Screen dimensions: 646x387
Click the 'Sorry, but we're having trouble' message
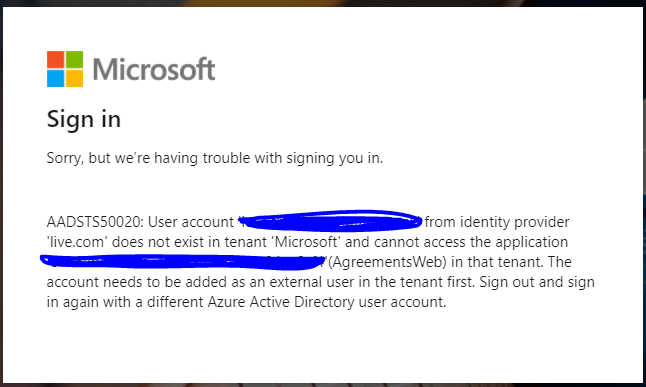pyautogui.click(x=215, y=158)
